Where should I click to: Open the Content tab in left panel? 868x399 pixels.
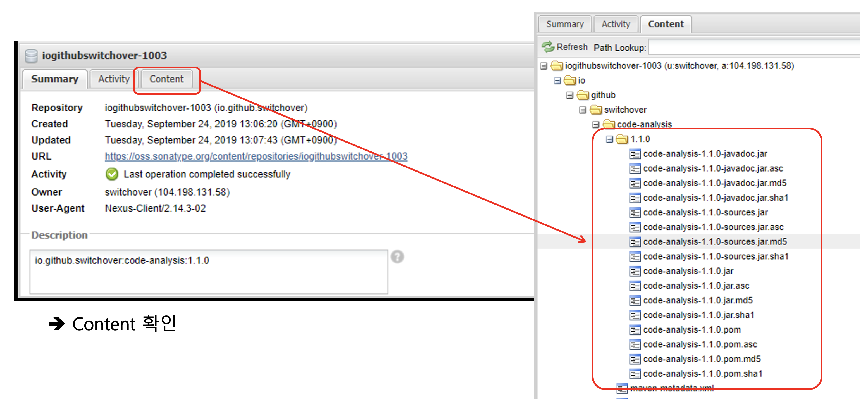pos(166,79)
